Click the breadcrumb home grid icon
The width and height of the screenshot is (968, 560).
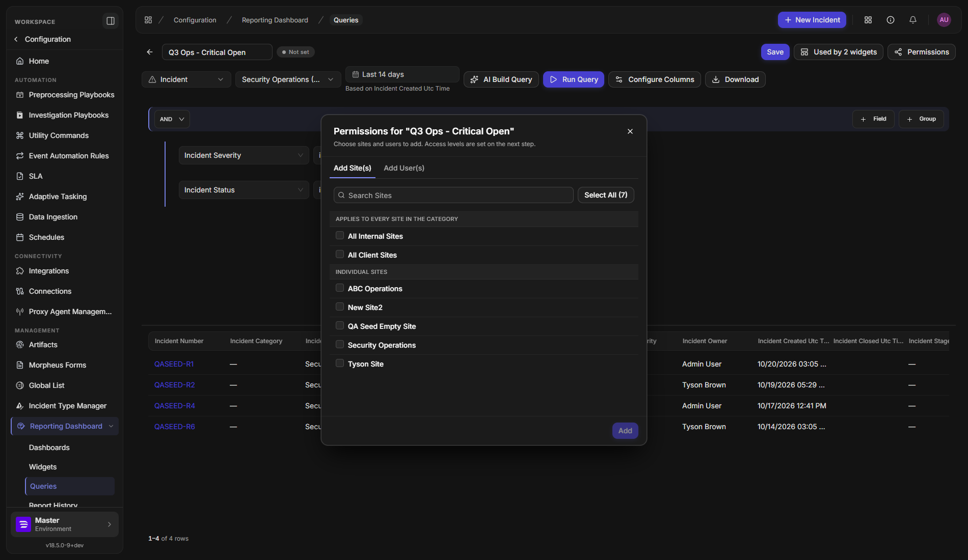click(148, 20)
